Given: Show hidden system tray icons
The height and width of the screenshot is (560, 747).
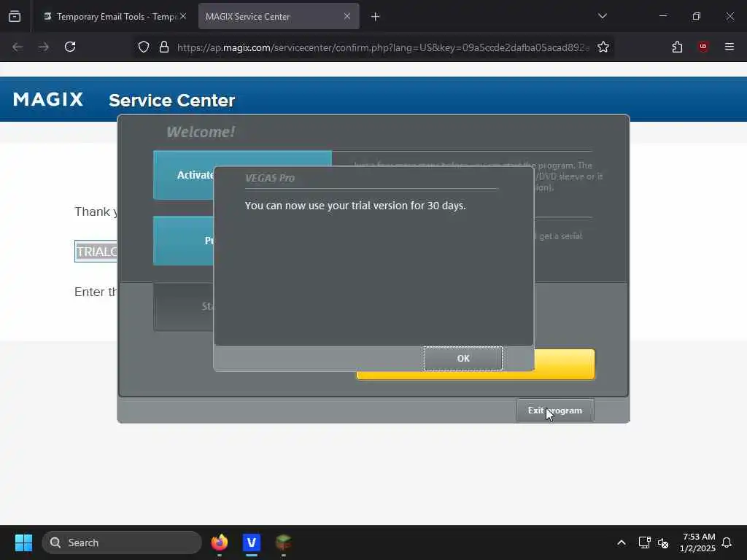Looking at the screenshot, I should pos(622,542).
